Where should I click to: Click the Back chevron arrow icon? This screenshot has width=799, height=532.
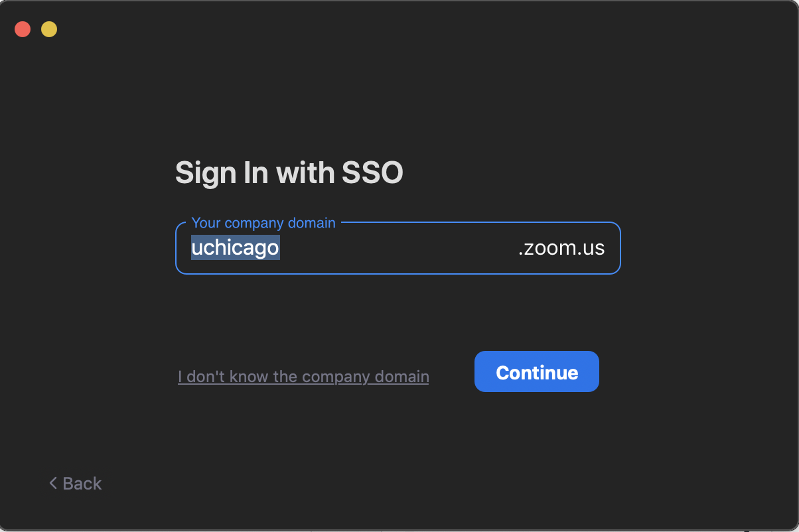tap(53, 483)
